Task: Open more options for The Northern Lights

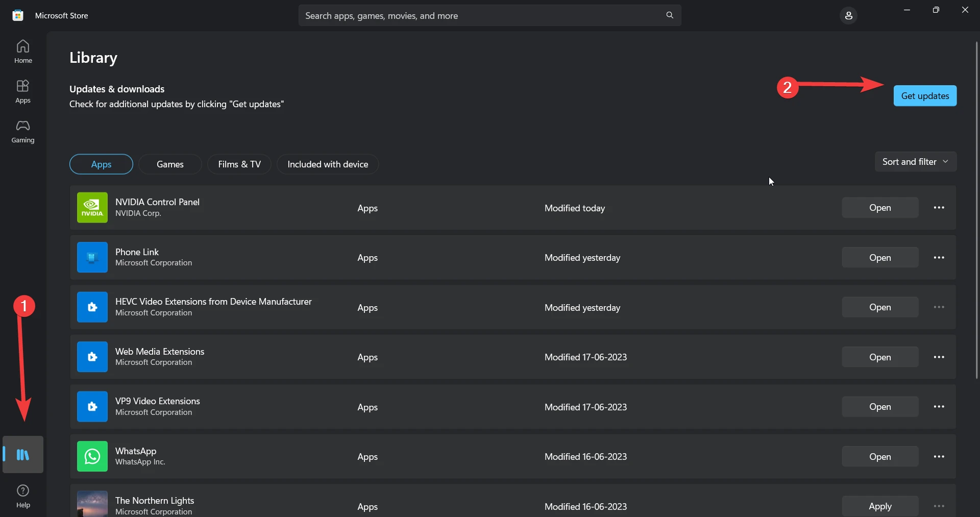Action: [x=939, y=506]
